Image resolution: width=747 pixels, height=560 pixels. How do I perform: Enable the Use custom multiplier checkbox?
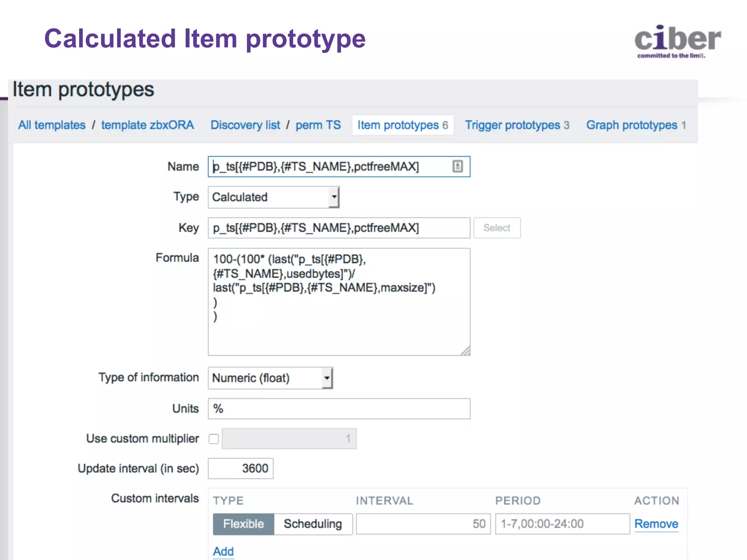click(214, 439)
